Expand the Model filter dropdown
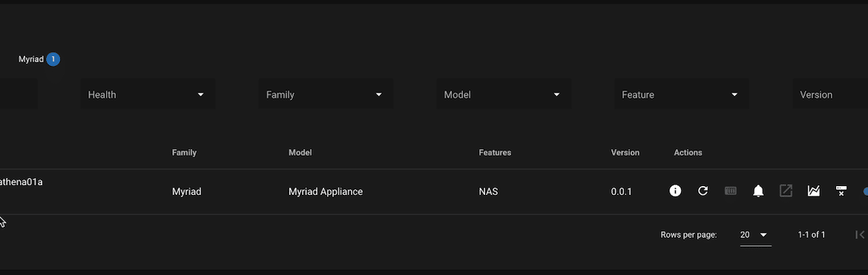 coord(504,95)
